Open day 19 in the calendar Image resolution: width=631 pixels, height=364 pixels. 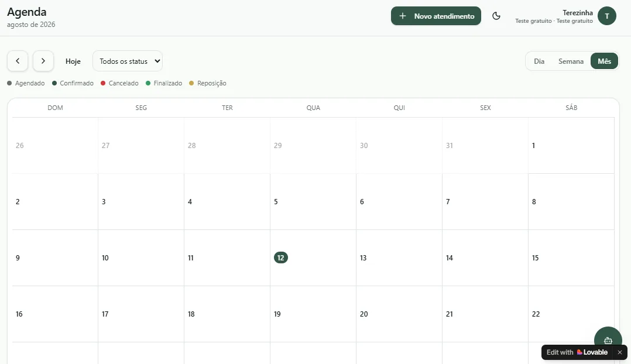[277, 314]
